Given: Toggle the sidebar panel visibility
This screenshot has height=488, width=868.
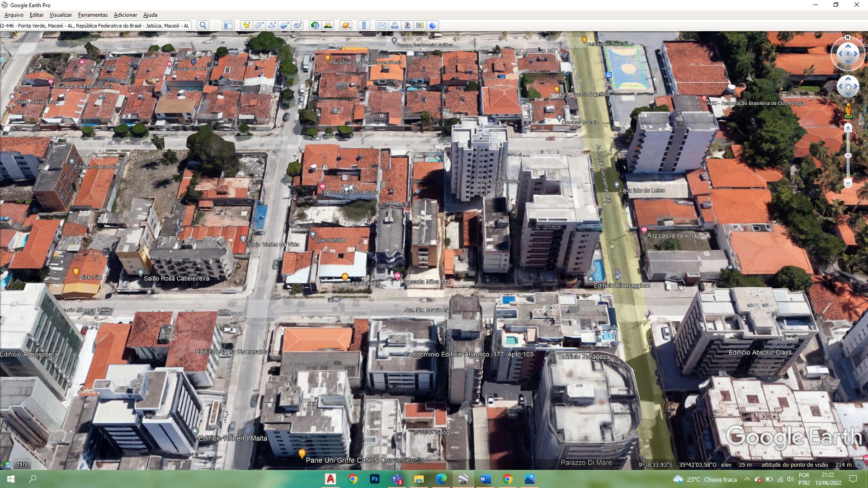Looking at the screenshot, I should tap(228, 25).
